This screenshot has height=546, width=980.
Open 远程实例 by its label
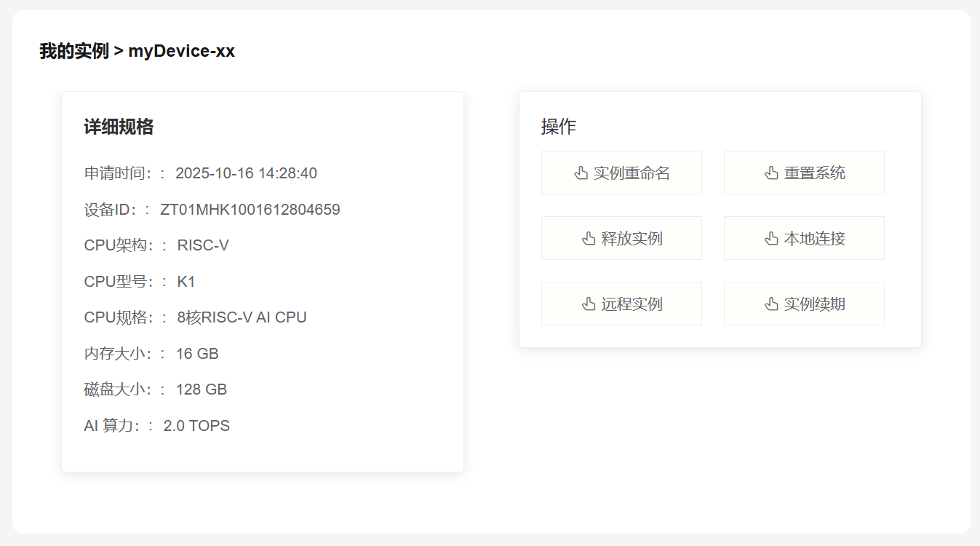coord(632,304)
